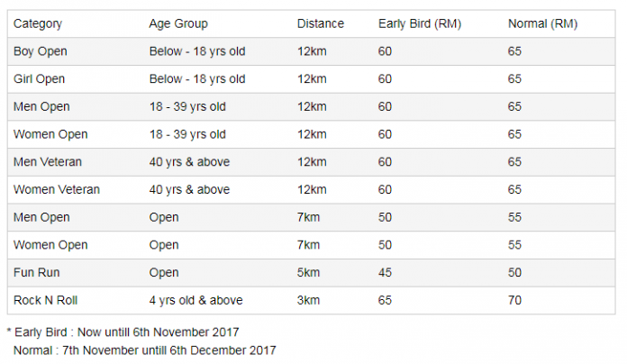Select the Boy Open category cell
Screen dimensions: 627x364
pos(40,51)
